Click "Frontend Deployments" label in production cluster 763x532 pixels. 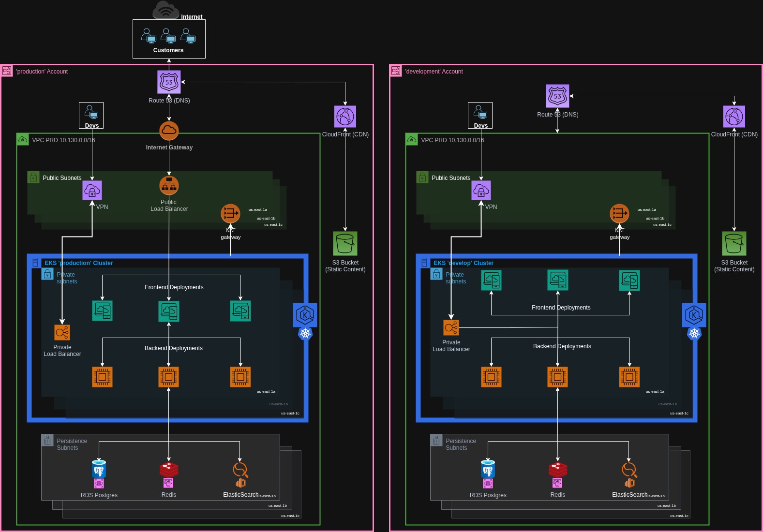click(174, 287)
